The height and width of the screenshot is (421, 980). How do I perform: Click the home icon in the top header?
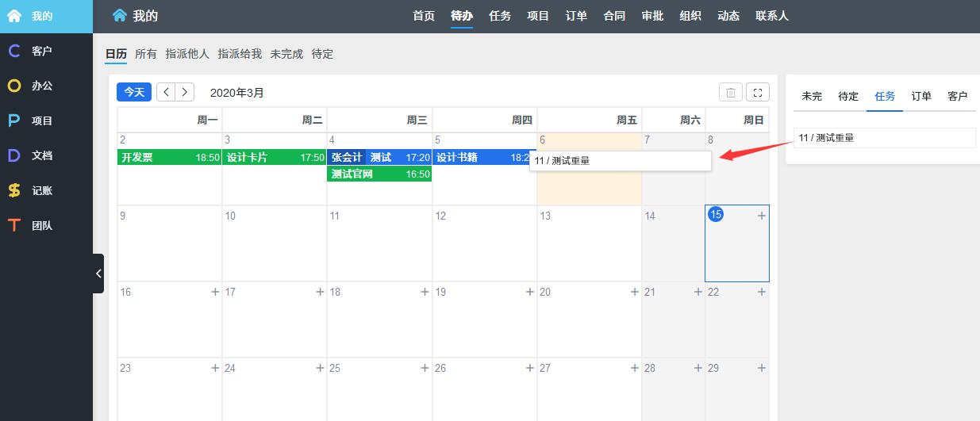pyautogui.click(x=120, y=15)
